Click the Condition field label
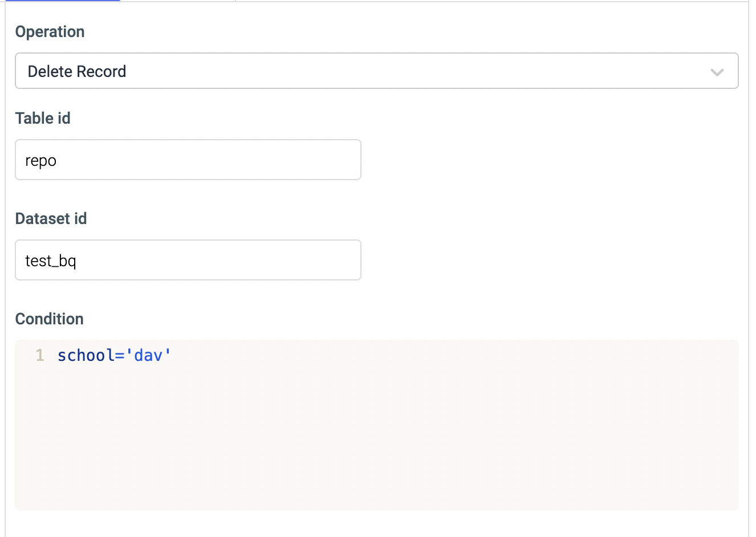Image resolution: width=756 pixels, height=537 pixels. (x=50, y=319)
